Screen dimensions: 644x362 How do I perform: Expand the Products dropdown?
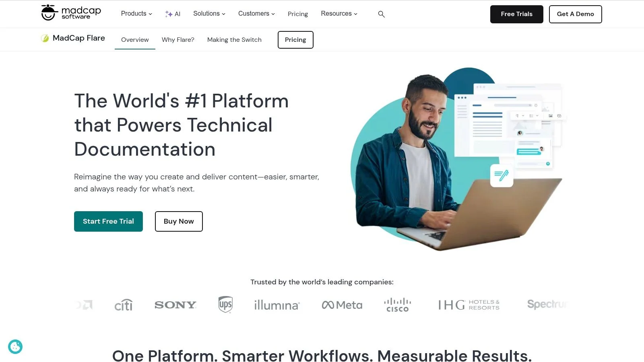coord(136,14)
